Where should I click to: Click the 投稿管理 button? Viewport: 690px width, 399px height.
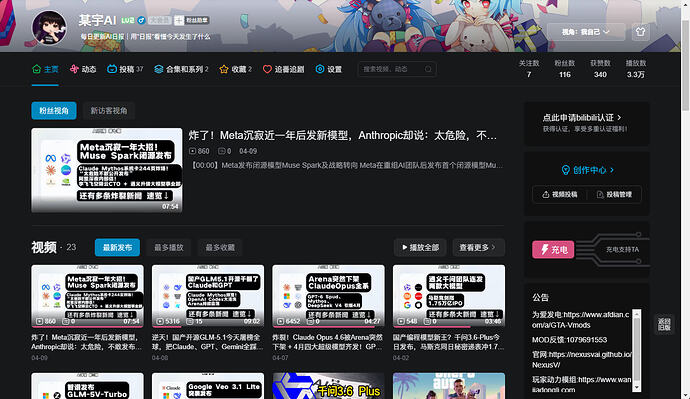614,194
